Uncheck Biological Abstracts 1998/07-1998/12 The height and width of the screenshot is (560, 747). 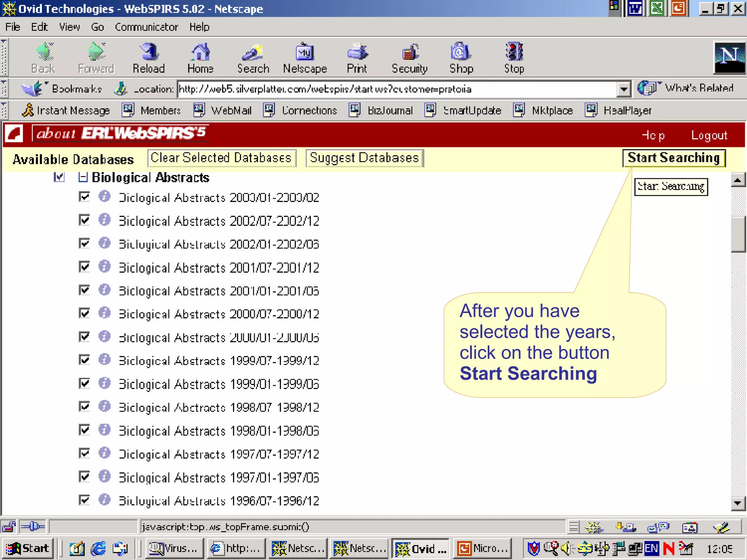point(84,407)
